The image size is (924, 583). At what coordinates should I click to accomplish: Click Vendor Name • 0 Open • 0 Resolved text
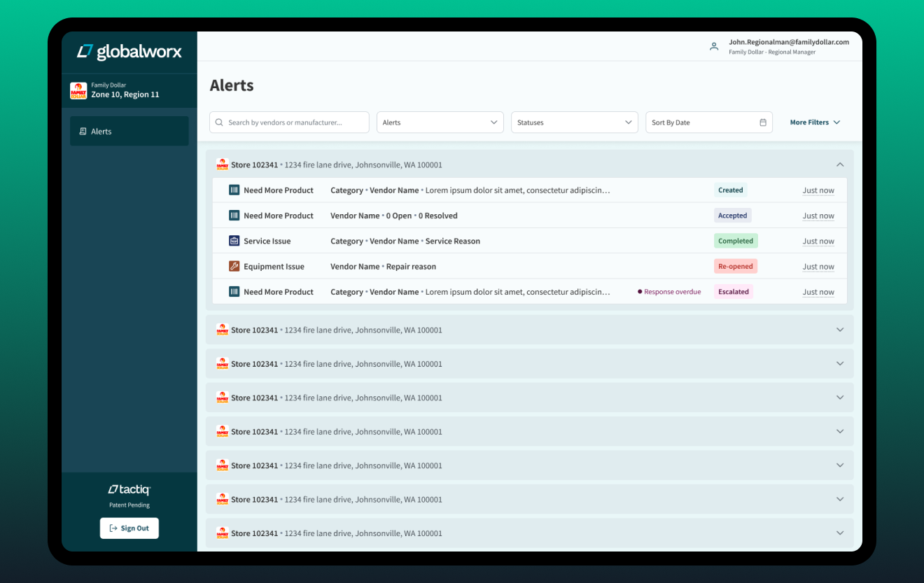pyautogui.click(x=394, y=216)
